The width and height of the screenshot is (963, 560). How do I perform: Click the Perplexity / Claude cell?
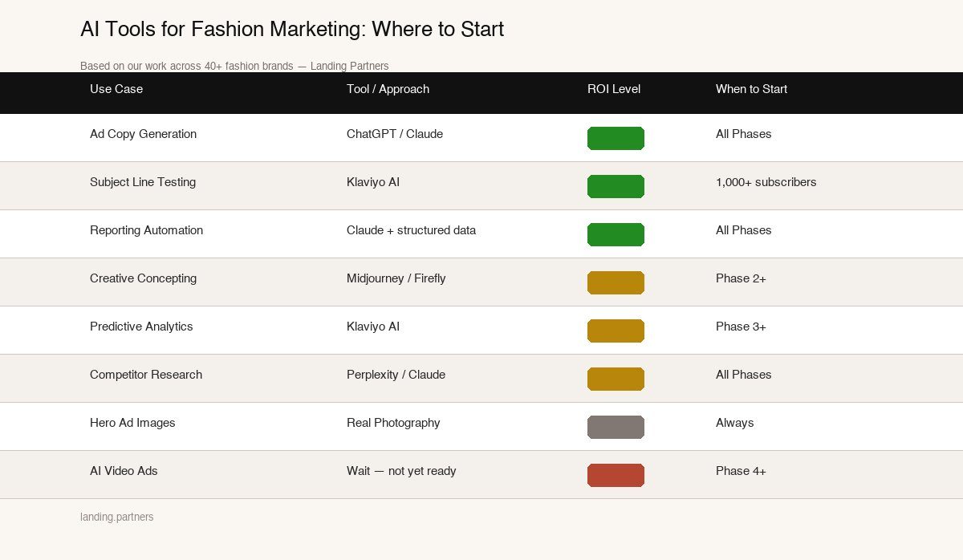coord(396,375)
